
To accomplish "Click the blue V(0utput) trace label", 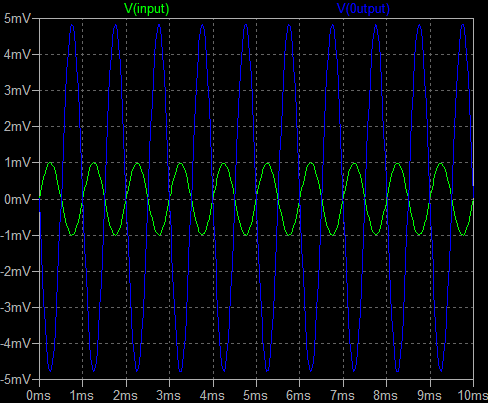I will 364,9.
